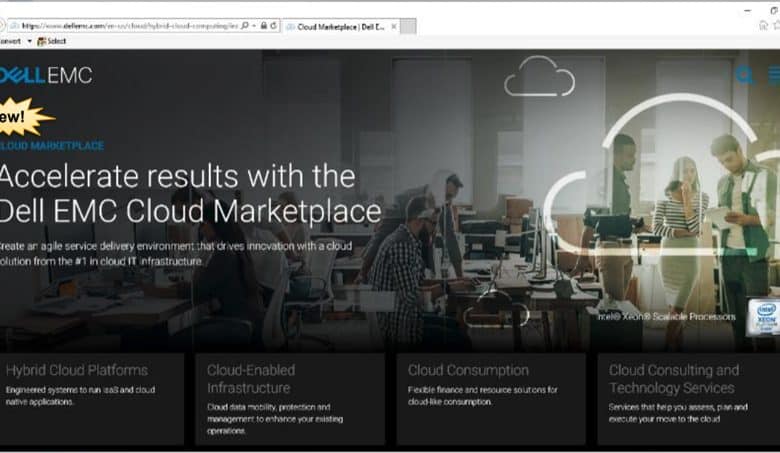Restore down the browser window
Image resolution: width=780 pixels, height=453 pixels.
[775, 10]
